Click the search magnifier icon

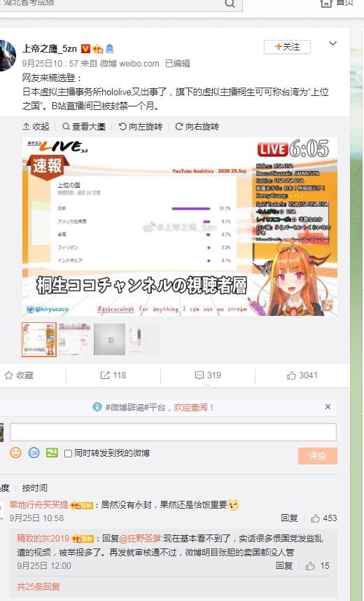click(x=230, y=4)
